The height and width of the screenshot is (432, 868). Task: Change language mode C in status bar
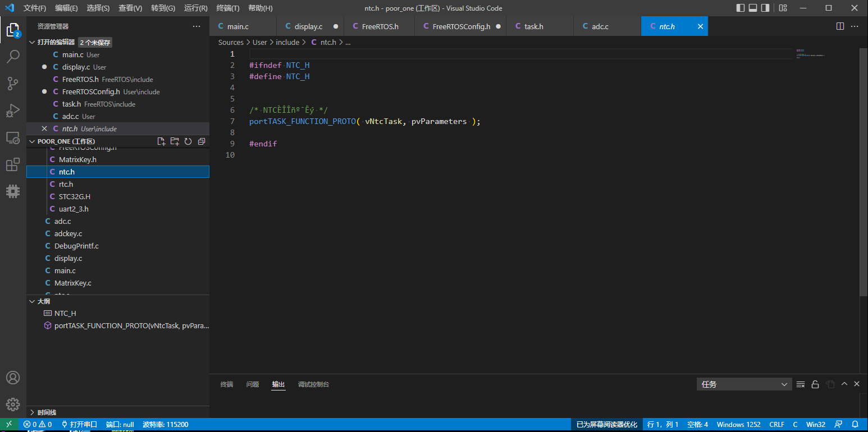(795, 425)
